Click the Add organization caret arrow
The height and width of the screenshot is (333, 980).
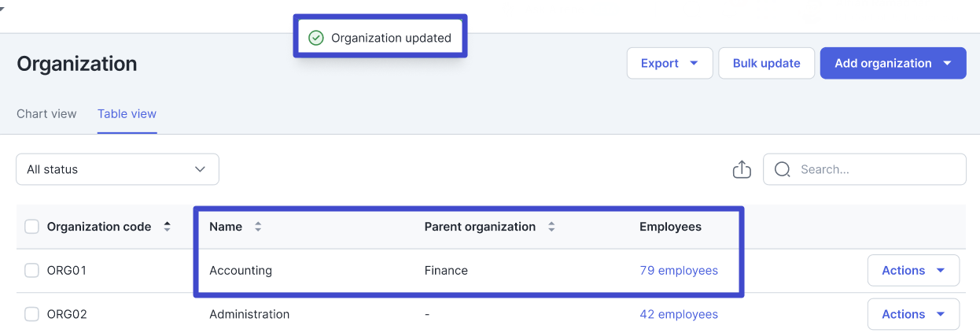(x=947, y=64)
